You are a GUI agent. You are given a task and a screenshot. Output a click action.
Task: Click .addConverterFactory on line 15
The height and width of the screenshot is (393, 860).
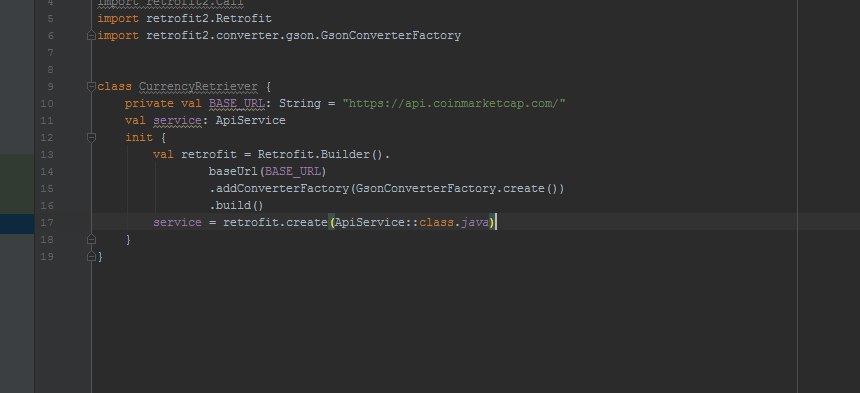(x=279, y=189)
